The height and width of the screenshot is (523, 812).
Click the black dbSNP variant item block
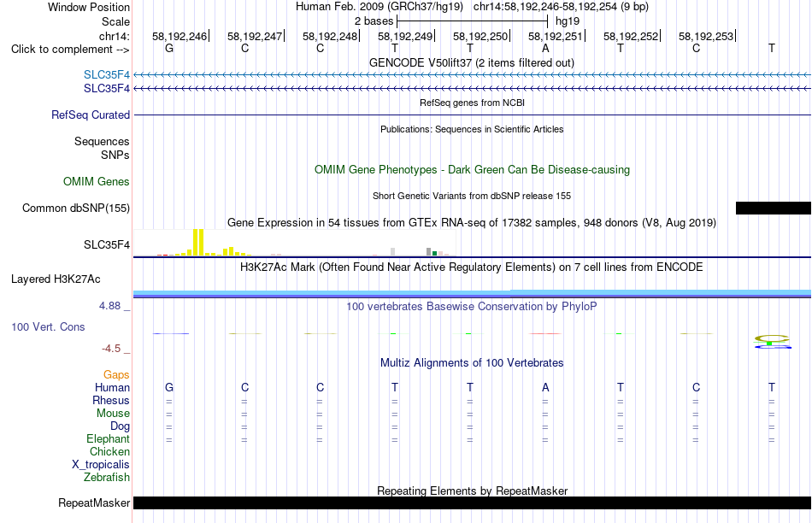[774, 209]
